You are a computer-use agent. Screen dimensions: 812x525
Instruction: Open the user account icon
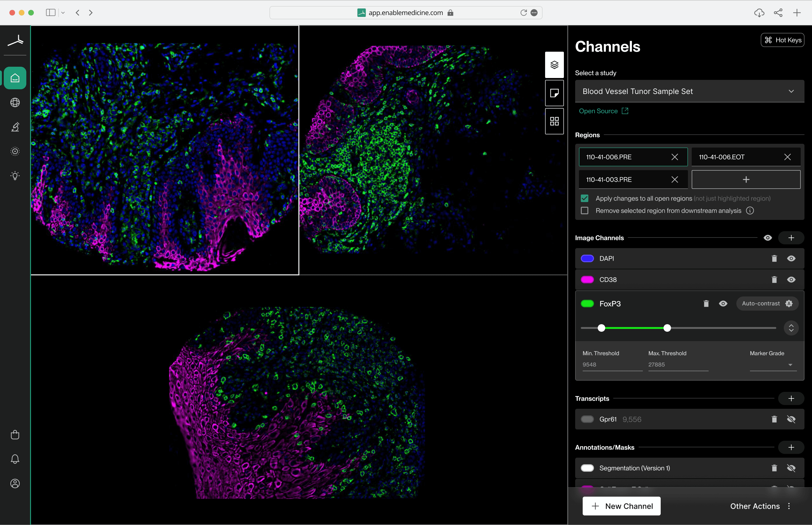15,483
